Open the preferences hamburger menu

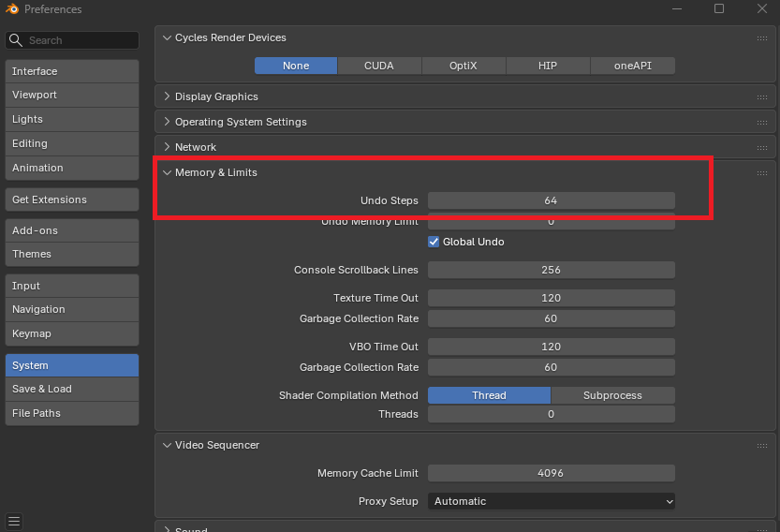click(x=13, y=521)
